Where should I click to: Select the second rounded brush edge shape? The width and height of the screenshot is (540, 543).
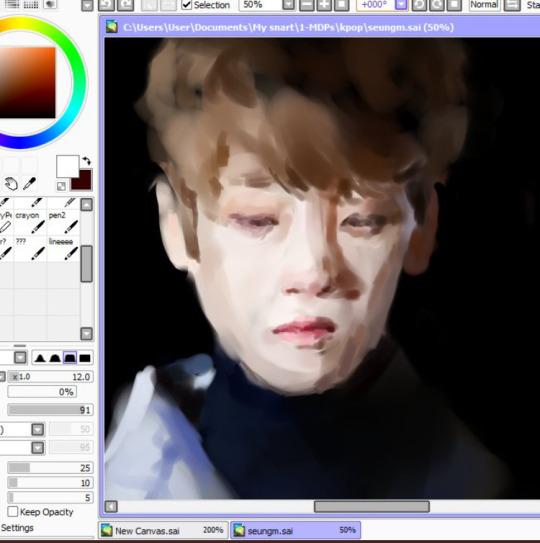point(55,358)
